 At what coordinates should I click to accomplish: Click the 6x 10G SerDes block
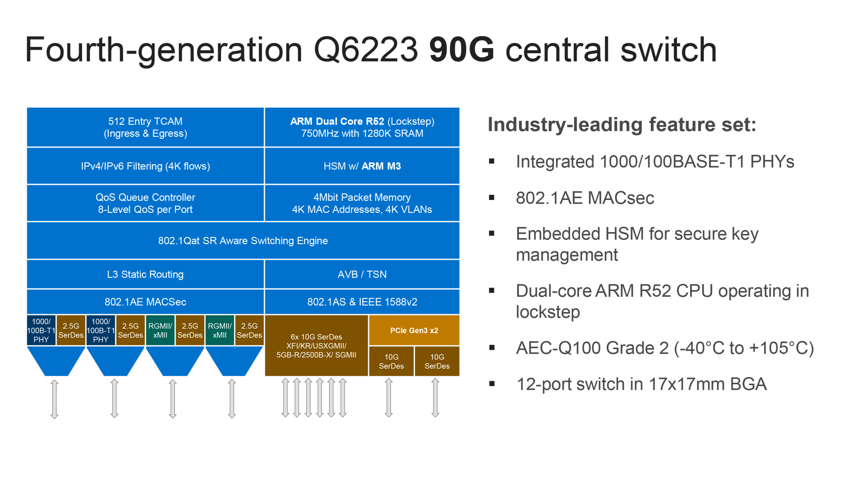click(x=316, y=346)
